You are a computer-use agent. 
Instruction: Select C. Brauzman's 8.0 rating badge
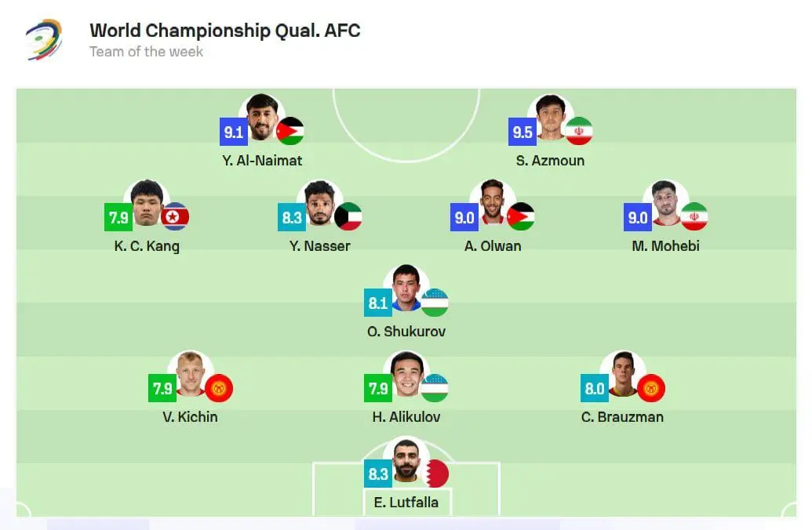pyautogui.click(x=595, y=388)
